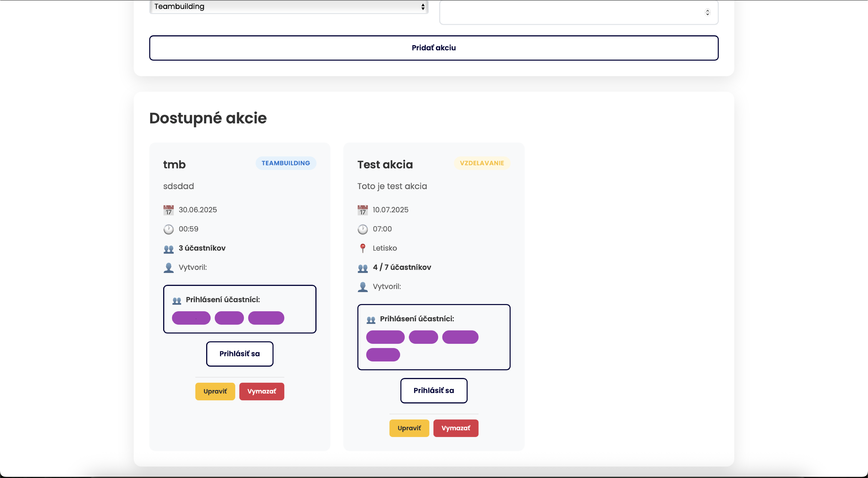Edit Test akcia with Upraviť button

[409, 428]
